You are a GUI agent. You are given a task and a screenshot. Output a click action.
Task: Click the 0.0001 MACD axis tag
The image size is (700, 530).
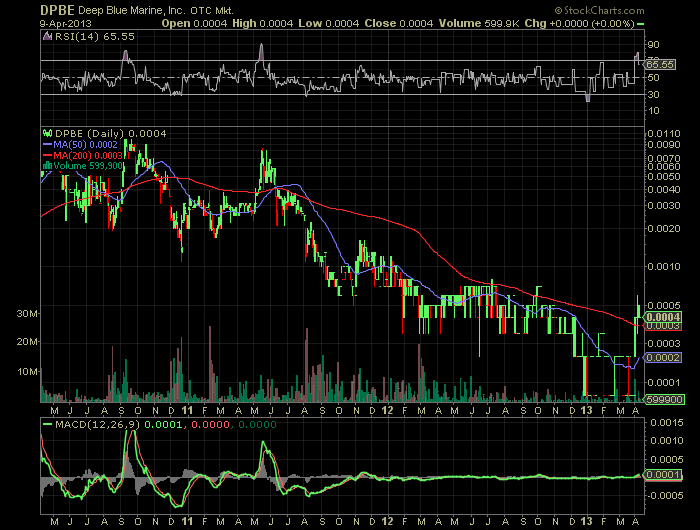pyautogui.click(x=663, y=475)
